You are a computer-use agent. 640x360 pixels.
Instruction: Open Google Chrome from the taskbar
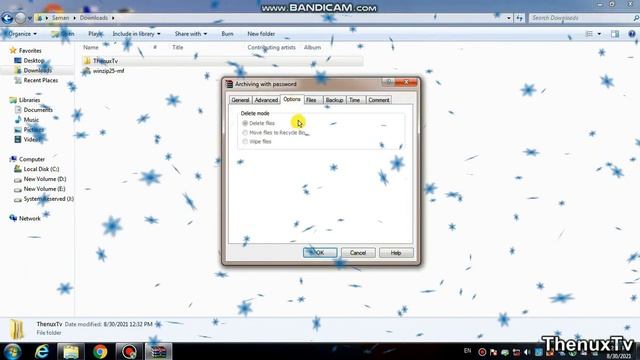(x=100, y=351)
